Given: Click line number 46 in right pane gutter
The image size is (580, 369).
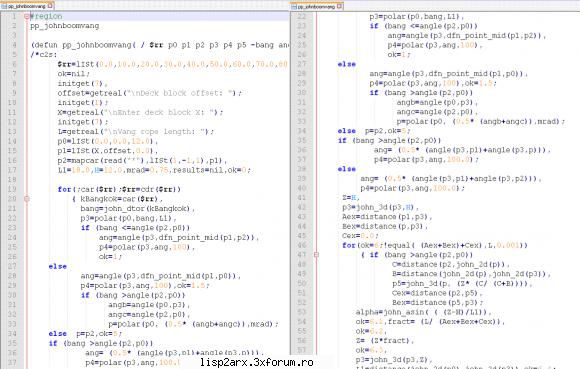Looking at the screenshot, I should tap(302, 245).
